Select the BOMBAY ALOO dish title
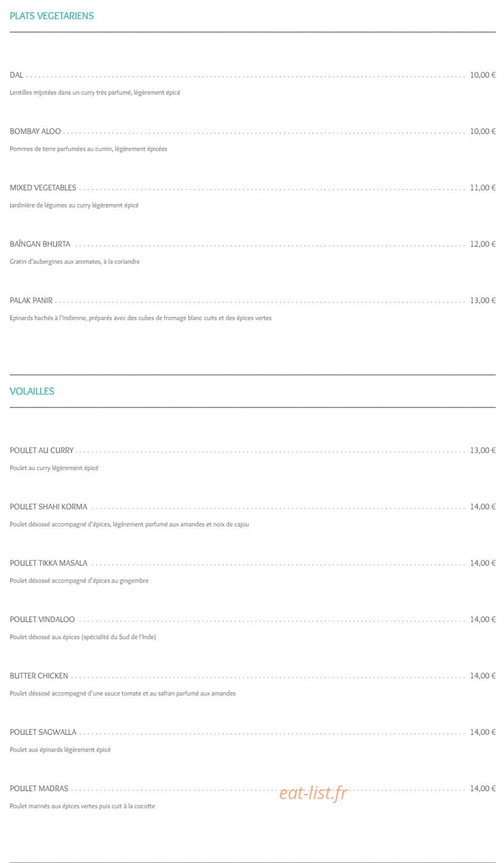The image size is (504, 863). [x=35, y=131]
